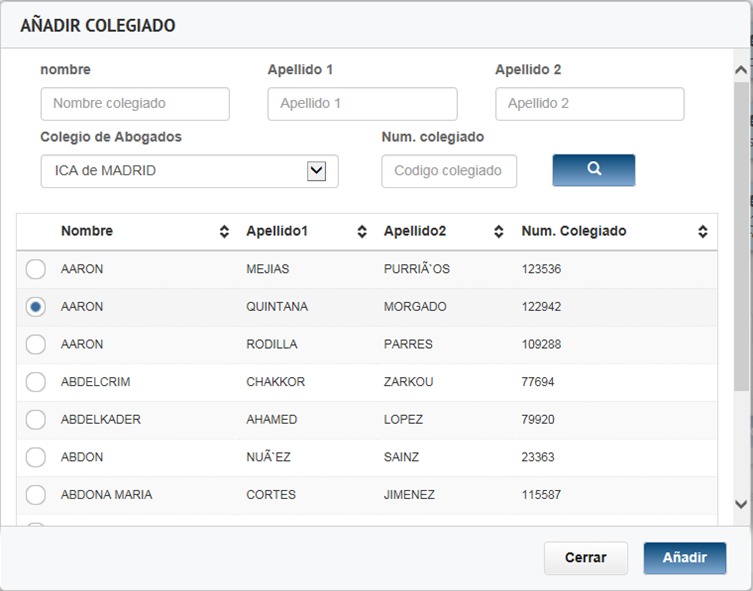Sort by Num. Colegiado column arrows

point(703,232)
